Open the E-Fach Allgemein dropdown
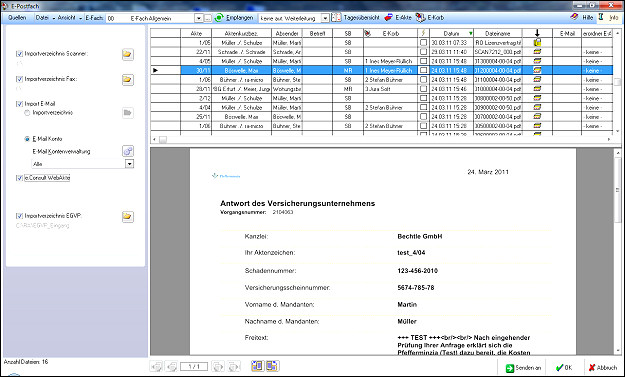 pyautogui.click(x=199, y=18)
